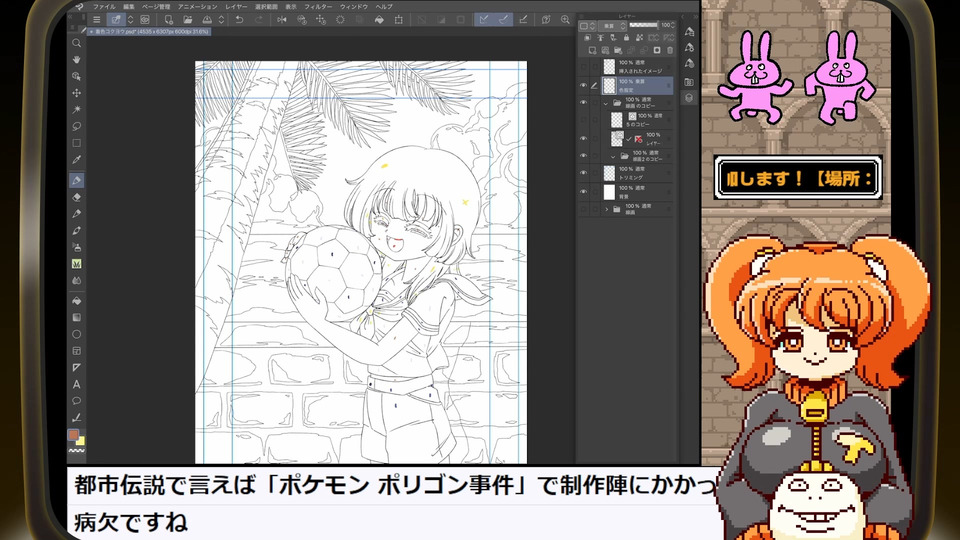Screen dimensions: 960x540
Task: Open the 編集 menu
Action: 129,6
